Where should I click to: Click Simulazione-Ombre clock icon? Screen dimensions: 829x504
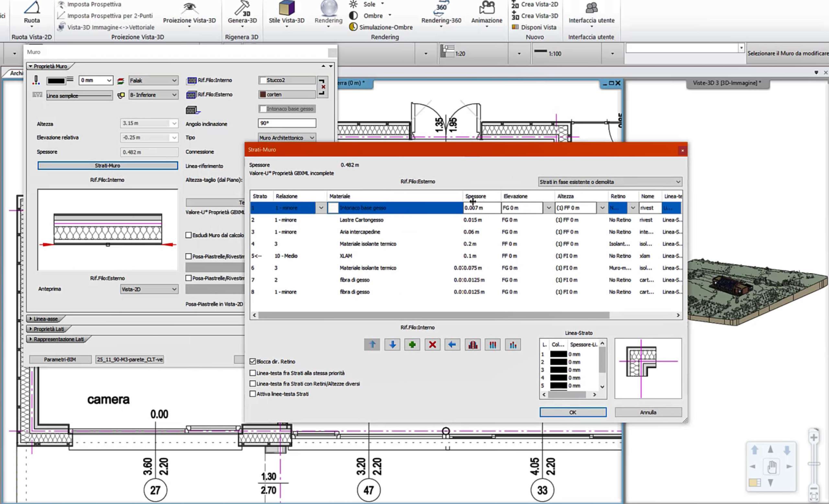tap(353, 27)
